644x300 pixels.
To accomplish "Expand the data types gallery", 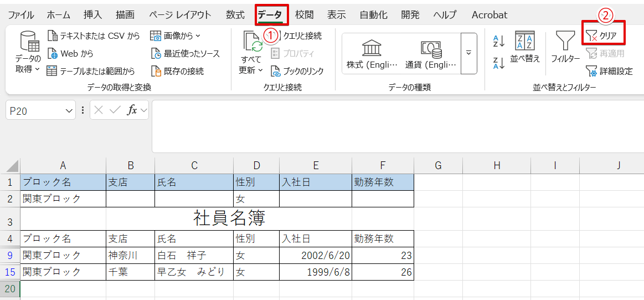I will (468, 53).
